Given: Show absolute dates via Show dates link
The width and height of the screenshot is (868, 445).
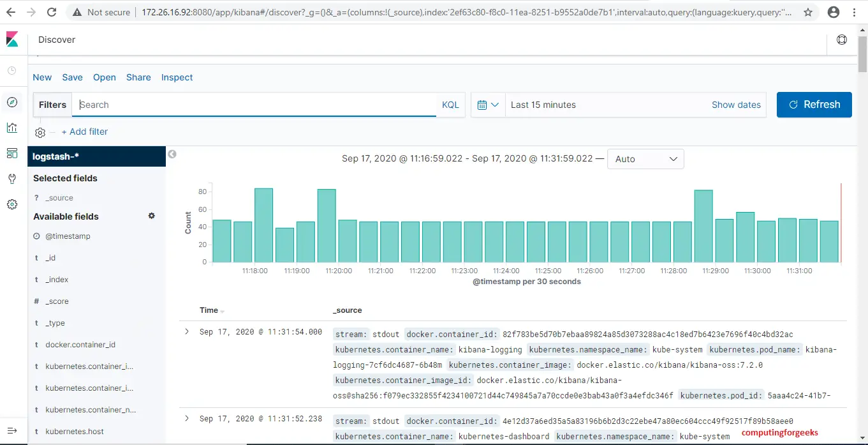Looking at the screenshot, I should 736,105.
